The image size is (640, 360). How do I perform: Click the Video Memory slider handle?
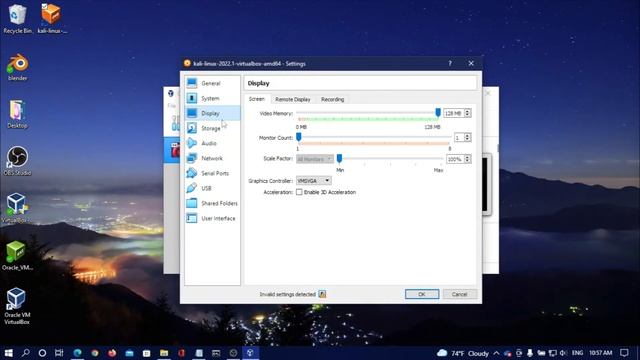pos(438,113)
